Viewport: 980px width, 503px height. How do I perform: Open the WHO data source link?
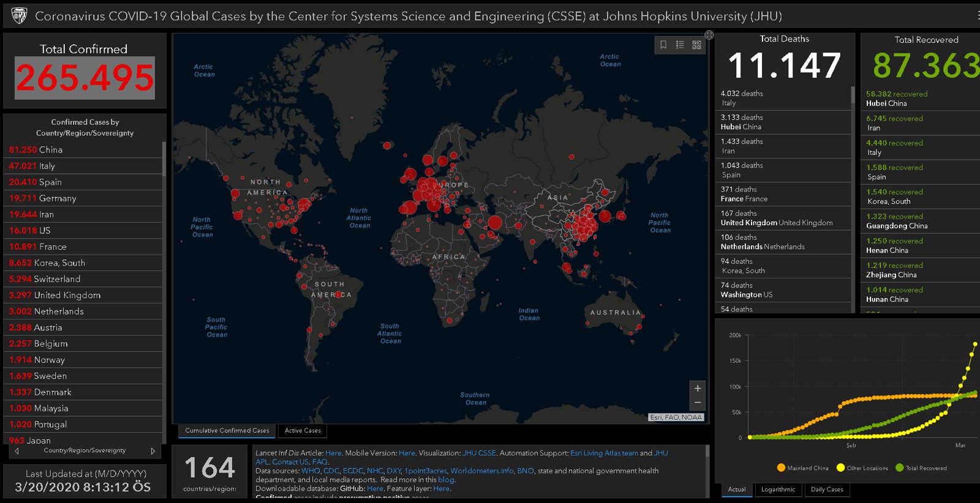pos(310,471)
